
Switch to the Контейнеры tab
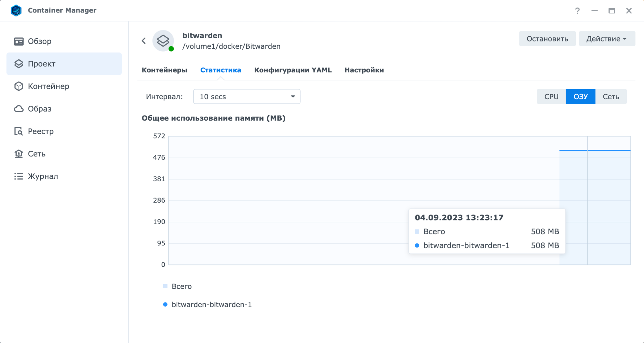(164, 70)
